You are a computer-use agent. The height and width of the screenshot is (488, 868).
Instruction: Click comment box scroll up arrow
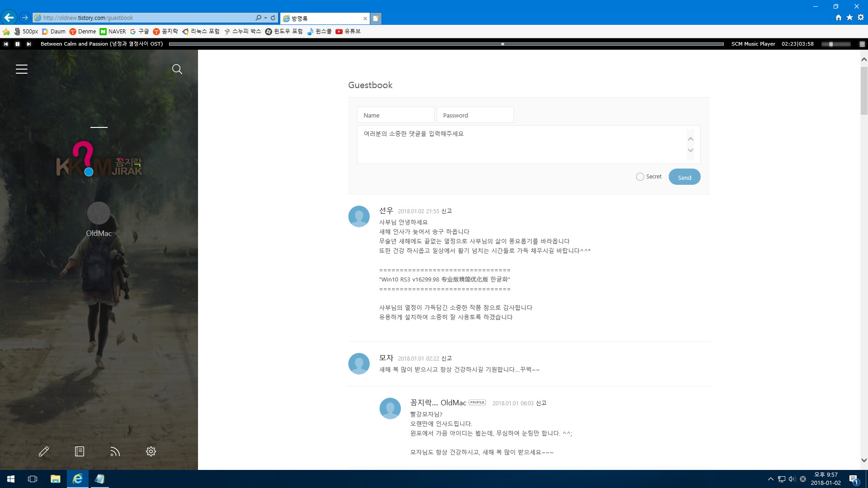[x=690, y=139]
